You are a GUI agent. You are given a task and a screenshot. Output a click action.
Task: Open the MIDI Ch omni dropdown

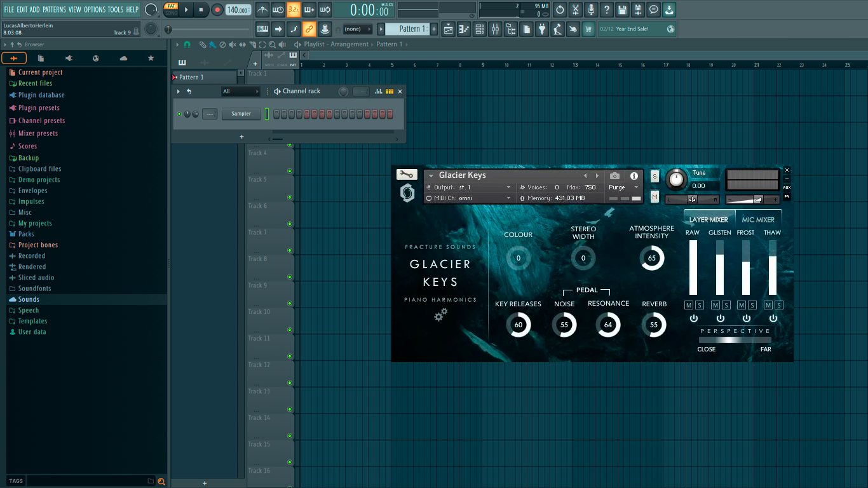[x=469, y=198]
